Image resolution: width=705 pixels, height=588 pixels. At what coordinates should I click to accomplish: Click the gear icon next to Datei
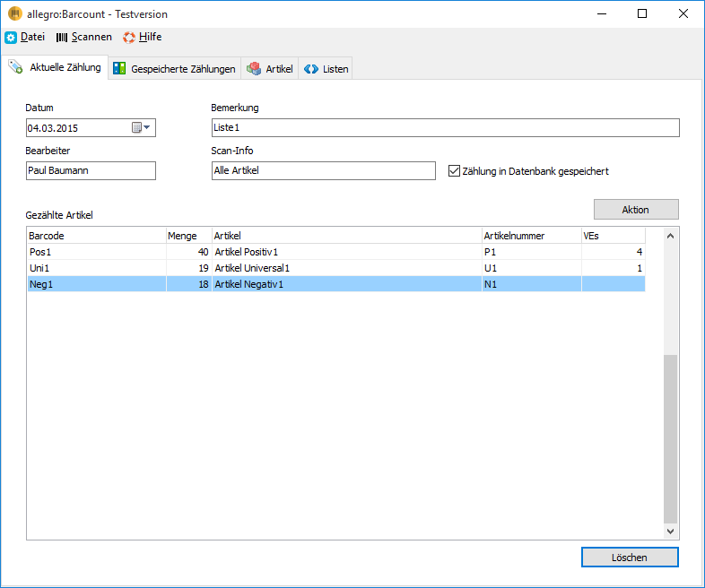(11, 38)
